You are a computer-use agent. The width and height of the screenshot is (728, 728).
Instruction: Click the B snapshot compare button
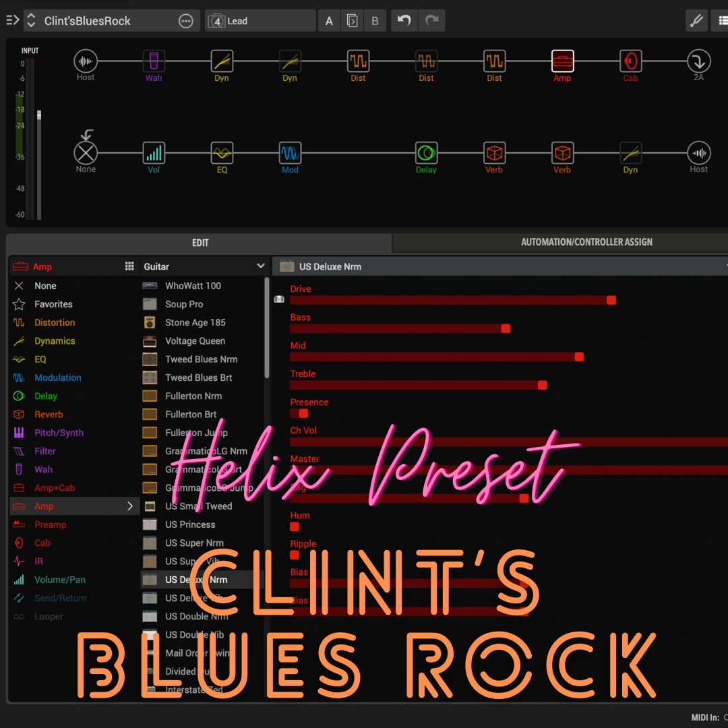375,20
